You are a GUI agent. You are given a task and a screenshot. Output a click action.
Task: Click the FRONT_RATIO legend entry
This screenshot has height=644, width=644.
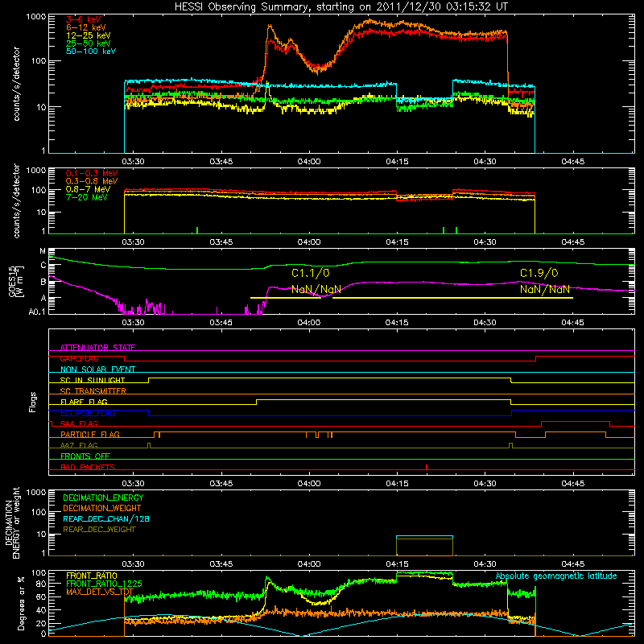point(92,576)
